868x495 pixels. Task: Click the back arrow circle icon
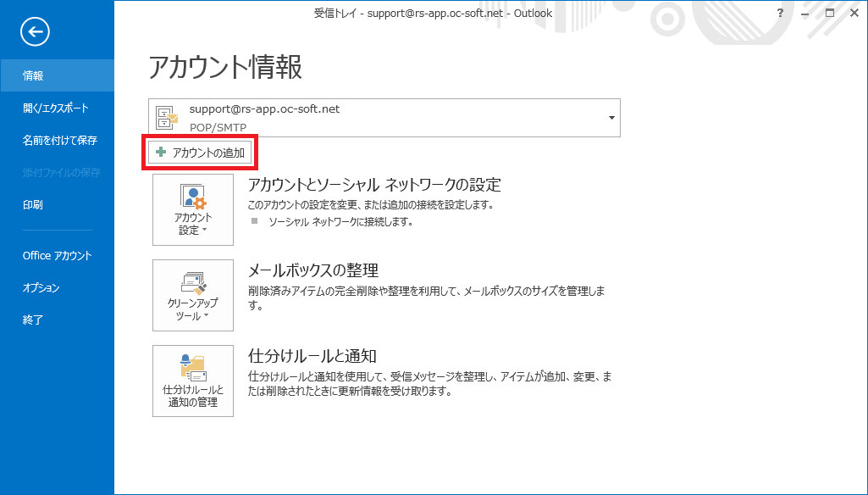click(35, 31)
